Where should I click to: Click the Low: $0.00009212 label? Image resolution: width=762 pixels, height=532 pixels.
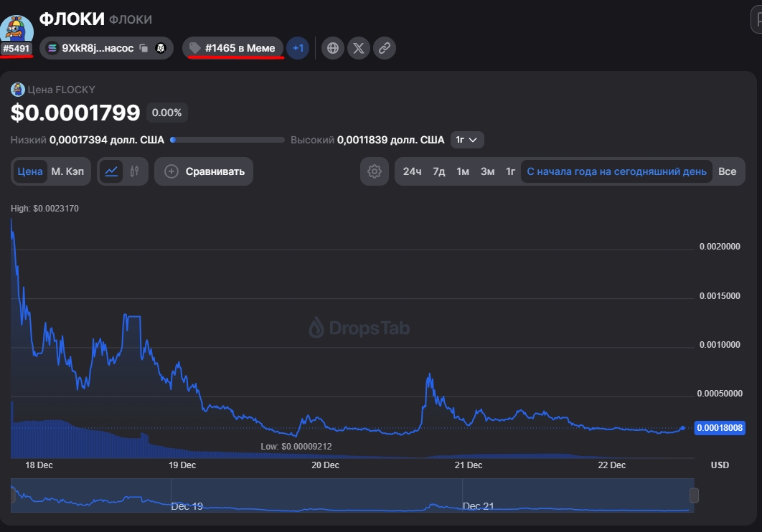[x=296, y=446]
